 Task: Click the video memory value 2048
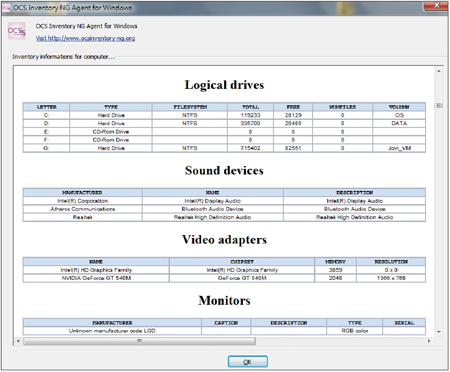[335, 278]
